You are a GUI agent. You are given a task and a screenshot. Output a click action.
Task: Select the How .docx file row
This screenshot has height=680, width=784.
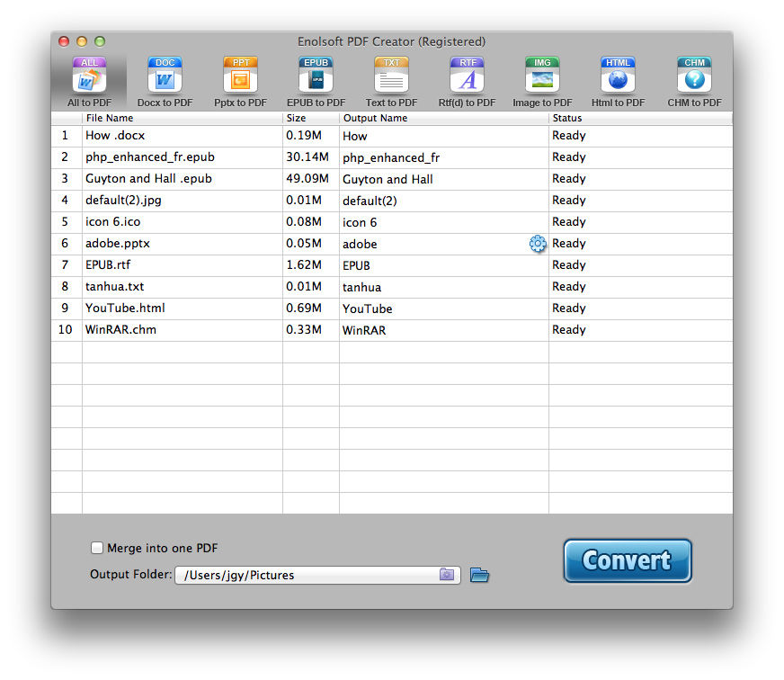[x=392, y=136]
